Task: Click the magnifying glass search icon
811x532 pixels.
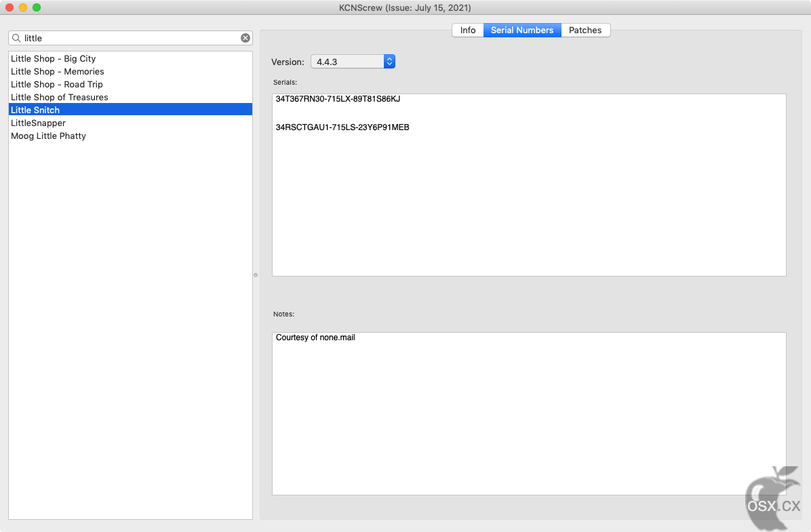Action: (16, 38)
